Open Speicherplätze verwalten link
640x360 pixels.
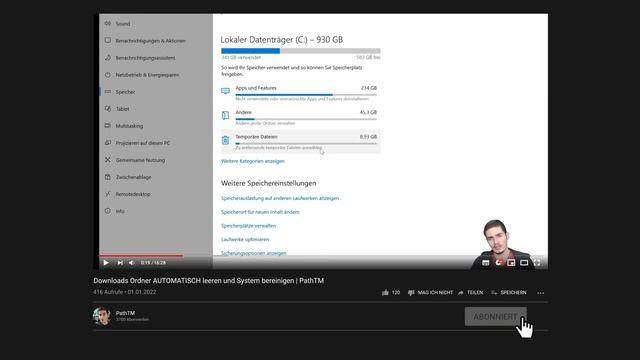click(x=248, y=226)
